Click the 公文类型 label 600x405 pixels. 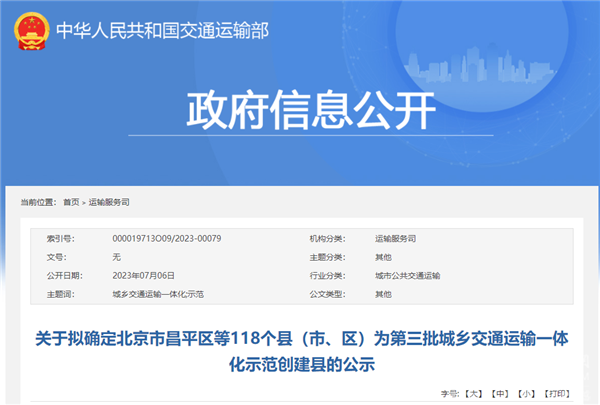[328, 294]
